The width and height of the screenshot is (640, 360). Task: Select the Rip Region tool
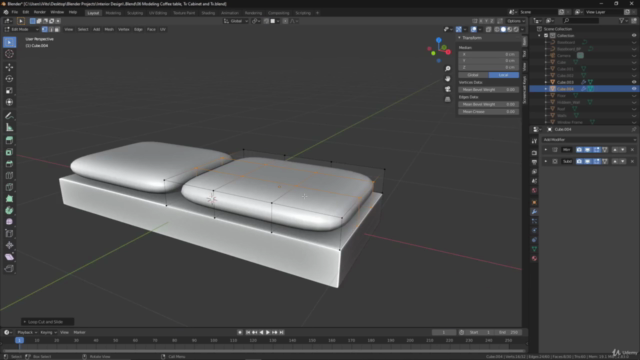pyautogui.click(x=9, y=269)
